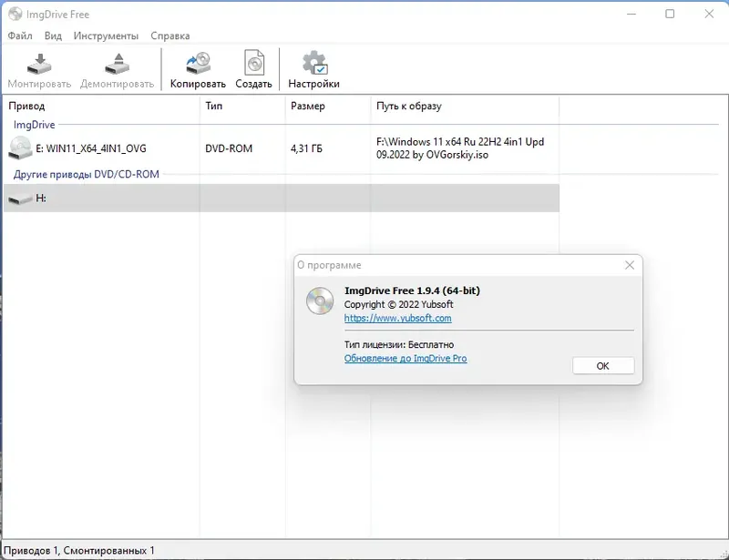
Task: Click the CD icon in the О программе dialog
Action: (320, 300)
